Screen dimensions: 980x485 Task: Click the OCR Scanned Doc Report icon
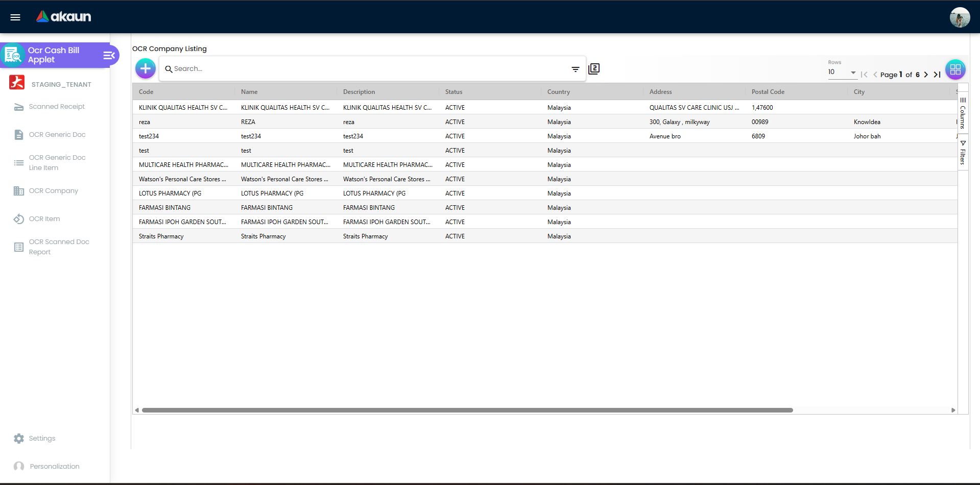click(x=19, y=247)
